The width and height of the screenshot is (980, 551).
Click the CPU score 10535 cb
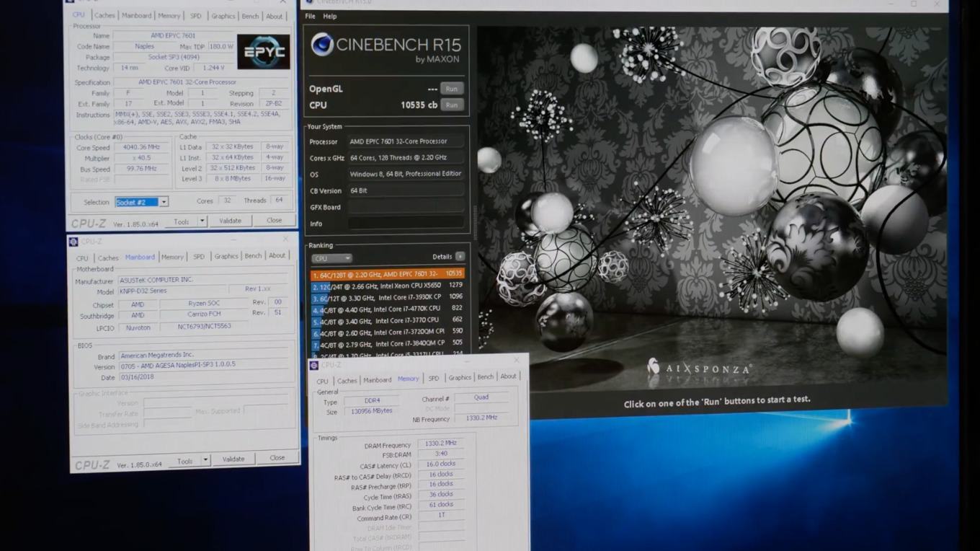[419, 105]
